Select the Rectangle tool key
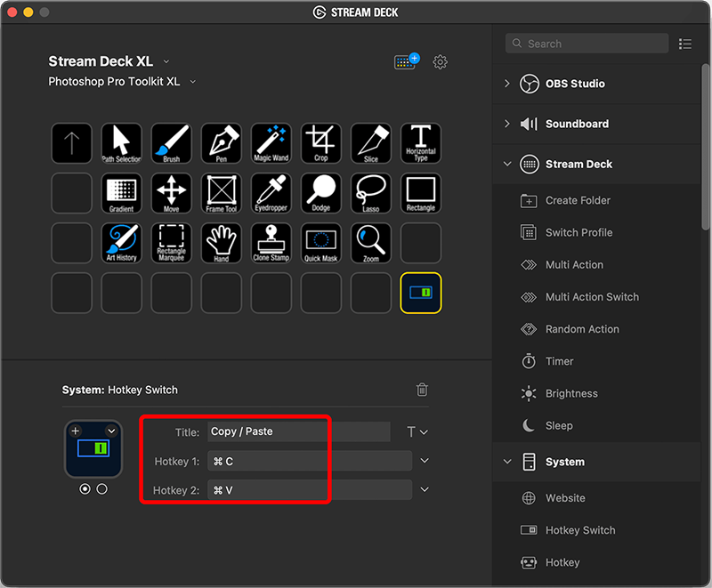The width and height of the screenshot is (712, 588). 421,193
